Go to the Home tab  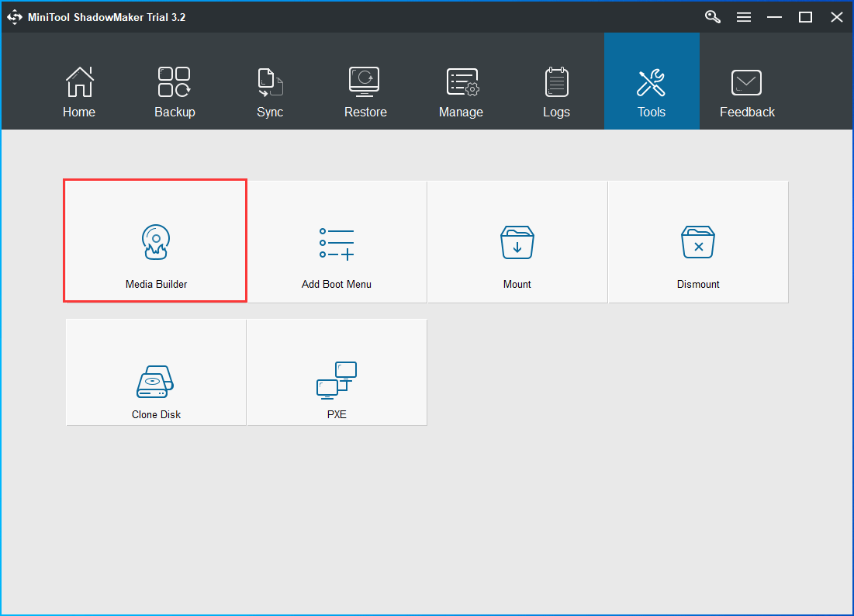79,92
